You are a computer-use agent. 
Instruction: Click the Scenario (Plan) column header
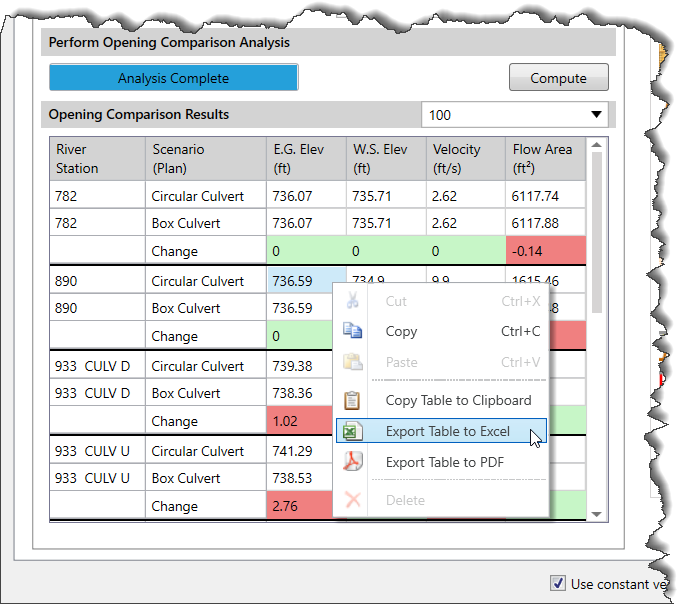pos(206,159)
